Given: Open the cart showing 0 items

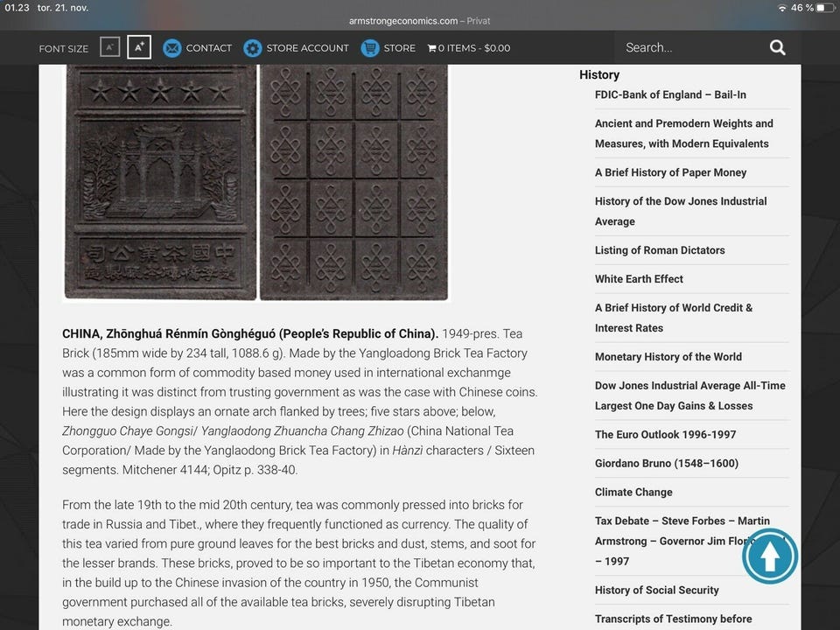Looking at the screenshot, I should click(468, 48).
